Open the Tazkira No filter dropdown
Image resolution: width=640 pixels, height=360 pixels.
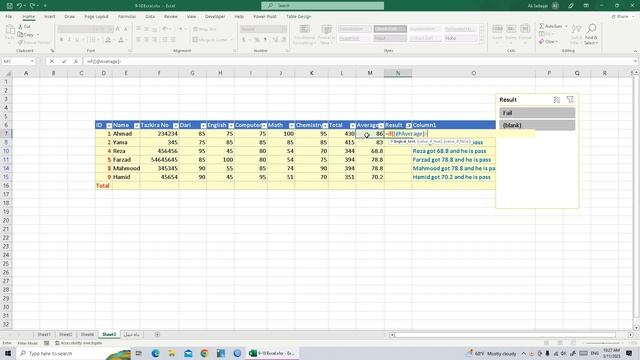176,125
